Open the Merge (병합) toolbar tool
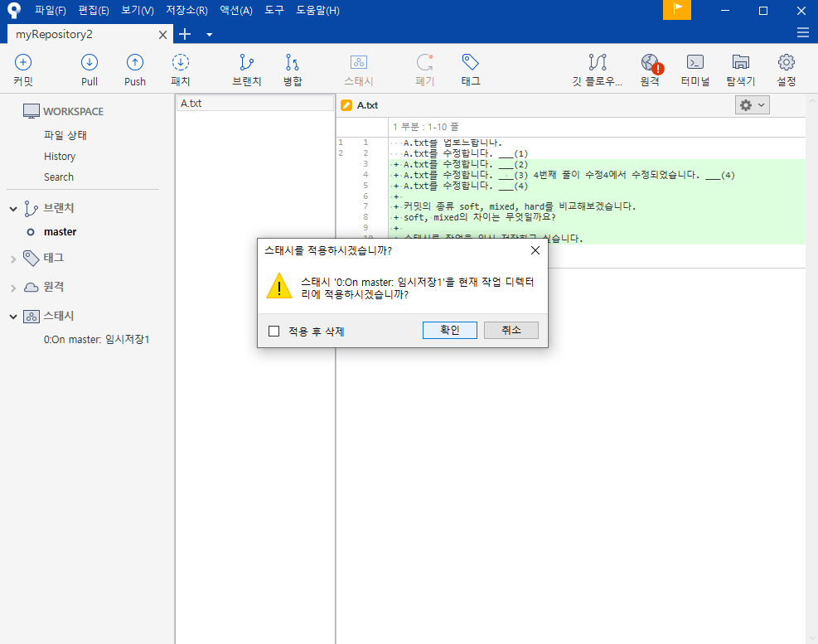Viewport: 818px width, 644px height. point(292,70)
